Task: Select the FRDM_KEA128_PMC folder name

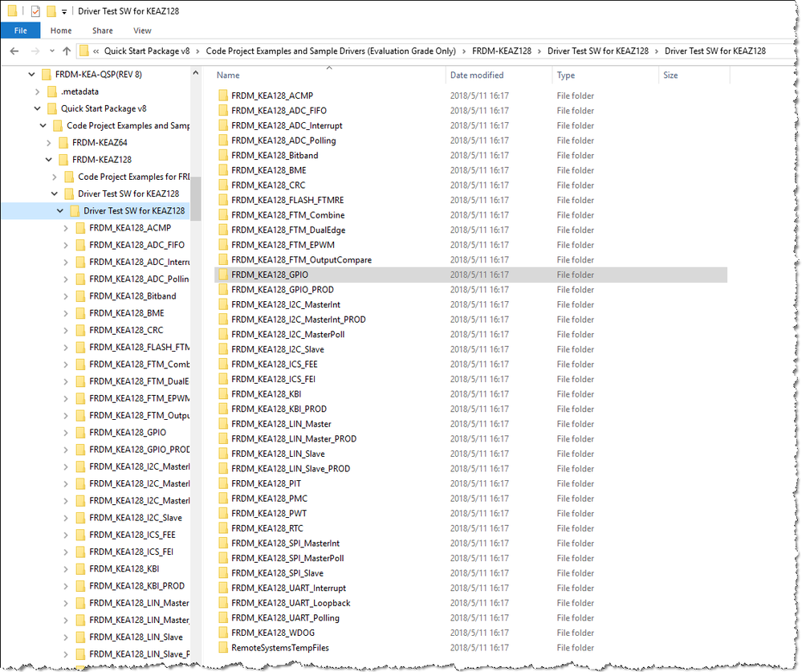Action: (x=269, y=498)
